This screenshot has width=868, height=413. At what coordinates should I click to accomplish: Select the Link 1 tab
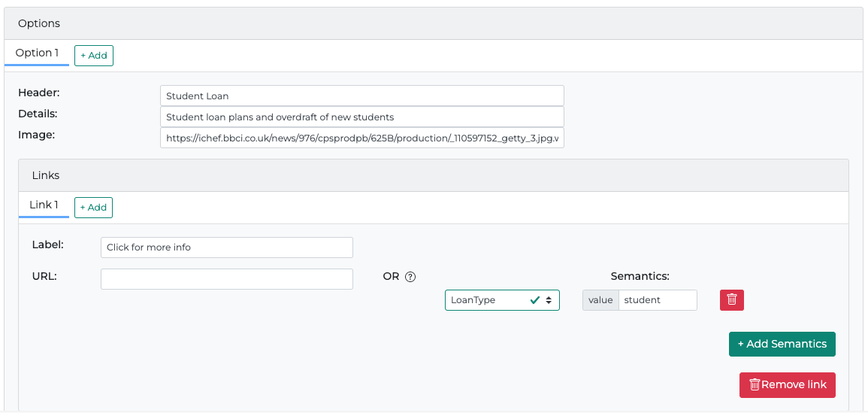pyautogui.click(x=44, y=205)
